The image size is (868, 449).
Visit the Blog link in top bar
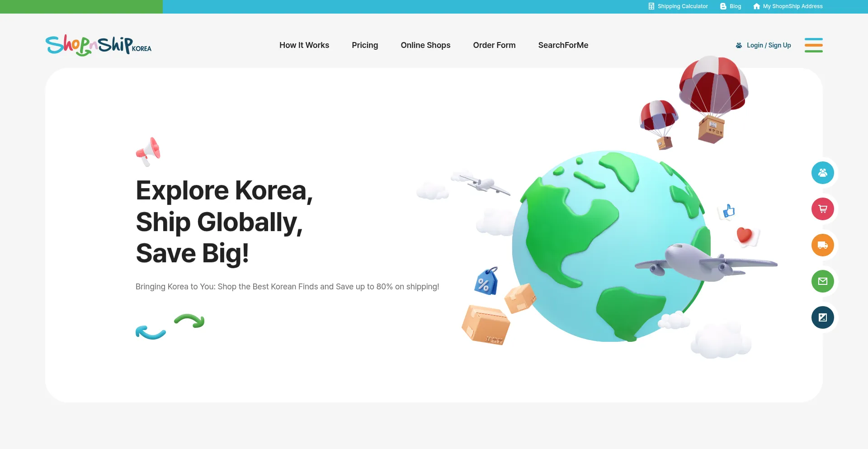[735, 6]
